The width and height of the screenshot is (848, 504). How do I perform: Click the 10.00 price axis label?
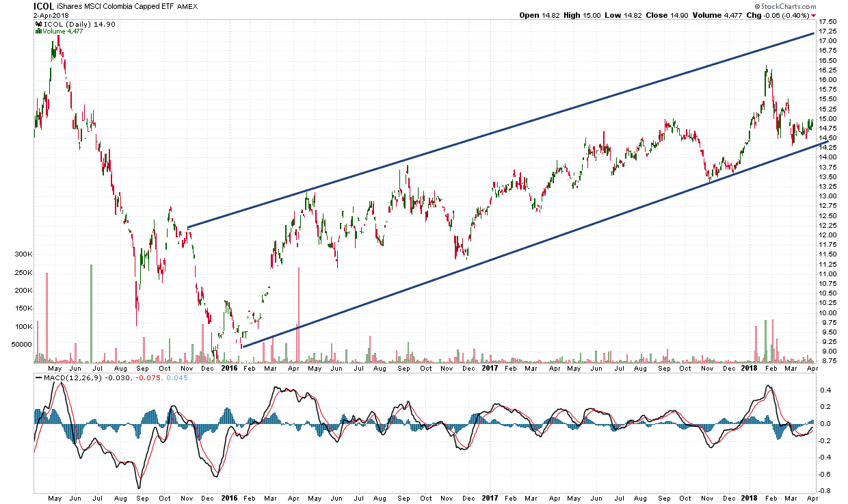click(x=827, y=313)
